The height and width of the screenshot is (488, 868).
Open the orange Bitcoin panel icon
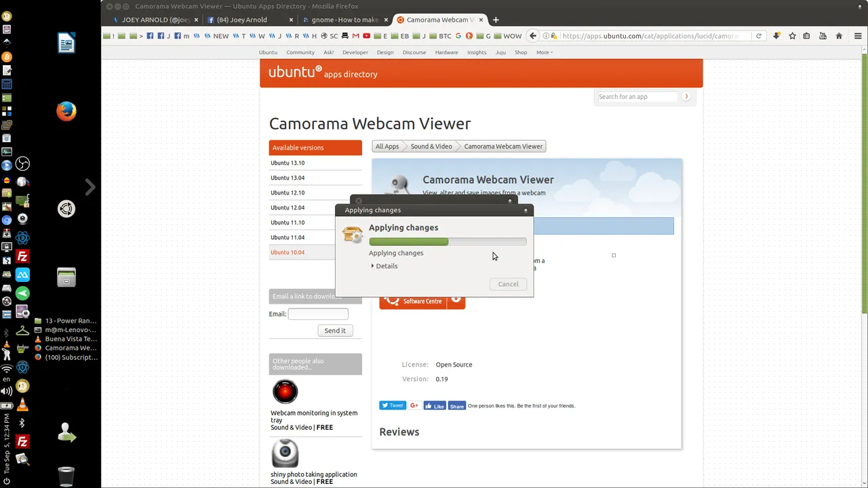(x=7, y=57)
